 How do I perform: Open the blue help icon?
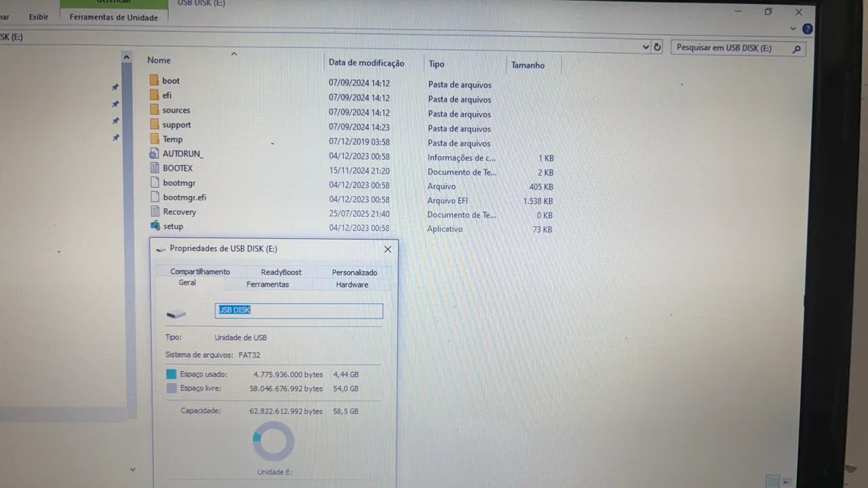pyautogui.click(x=807, y=29)
